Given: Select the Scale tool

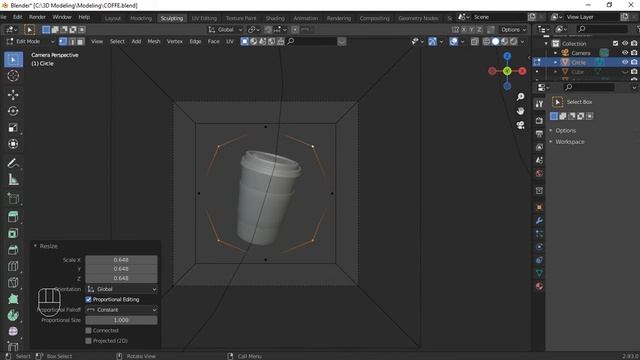Looking at the screenshot, I should click(x=13, y=127).
